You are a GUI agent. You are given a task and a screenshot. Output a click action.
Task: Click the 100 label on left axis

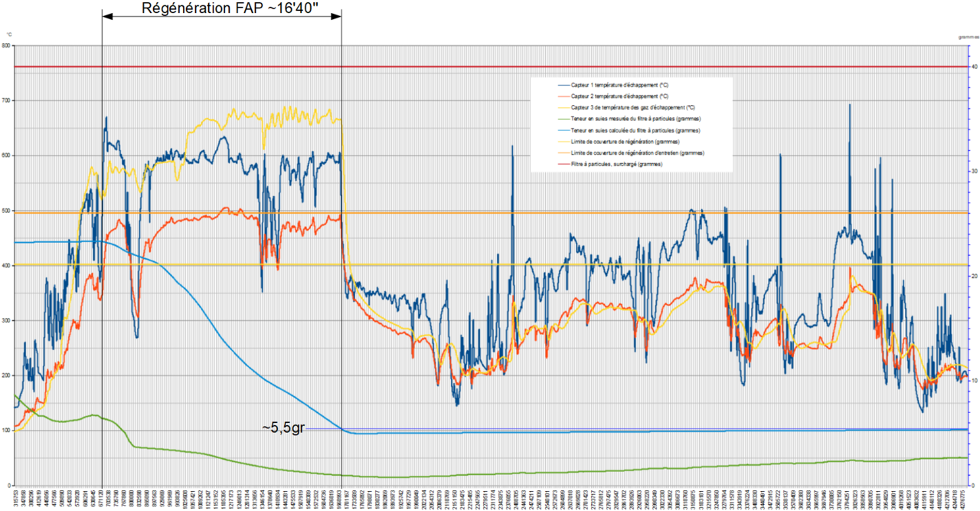pos(7,430)
